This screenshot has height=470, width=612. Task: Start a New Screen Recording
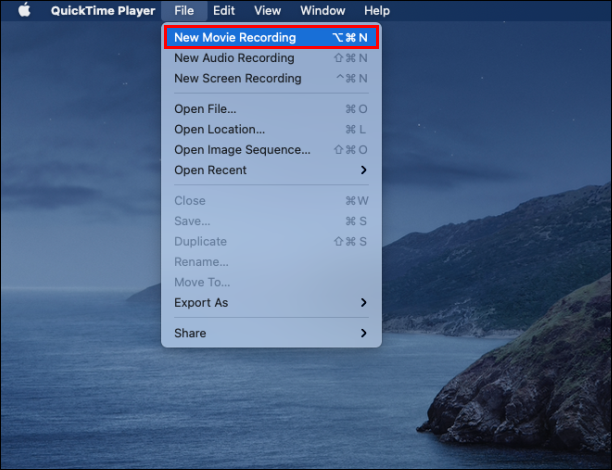271,78
